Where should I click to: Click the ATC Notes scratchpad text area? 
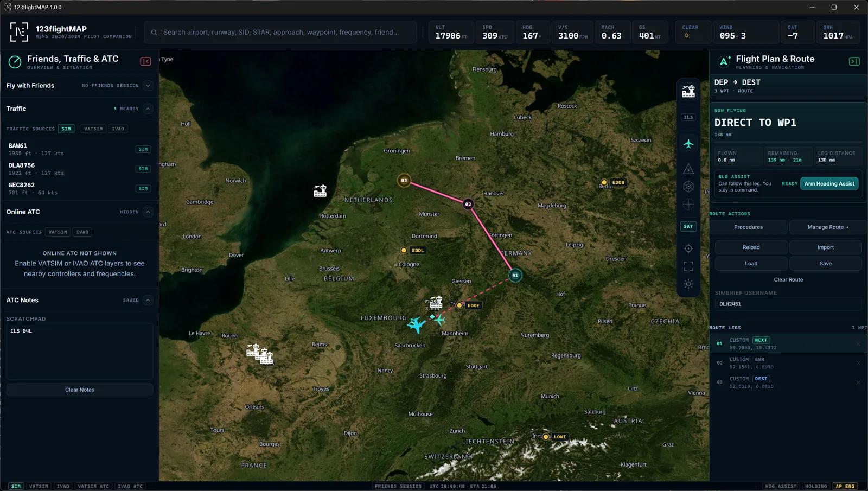80,352
